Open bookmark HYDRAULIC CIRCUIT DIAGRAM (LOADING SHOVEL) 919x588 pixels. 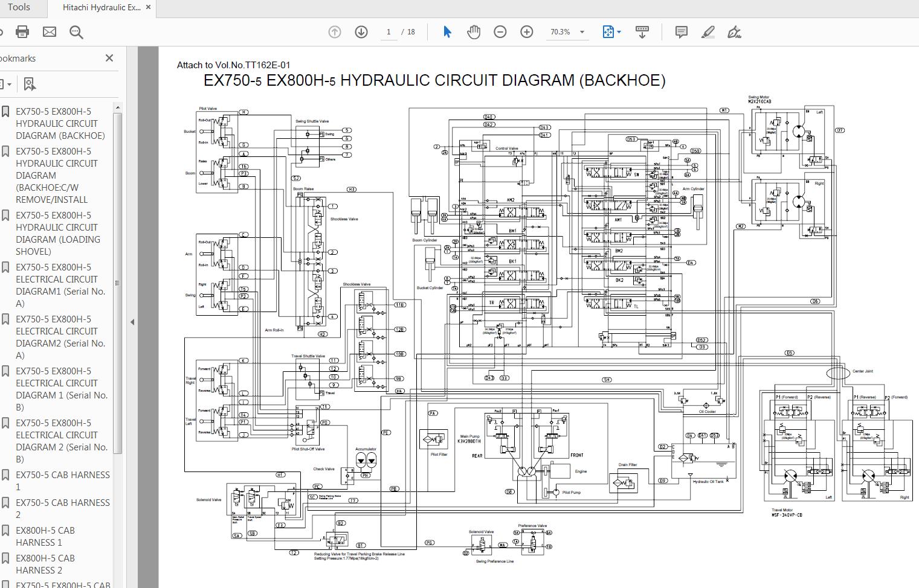coord(58,234)
